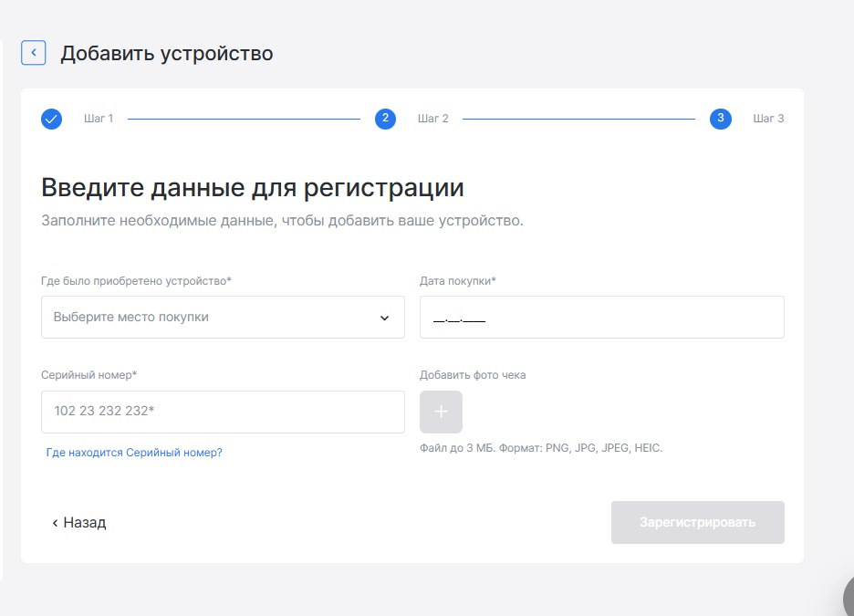Click the Добавить фото чека label
The height and width of the screenshot is (616, 854).
pyautogui.click(x=473, y=375)
